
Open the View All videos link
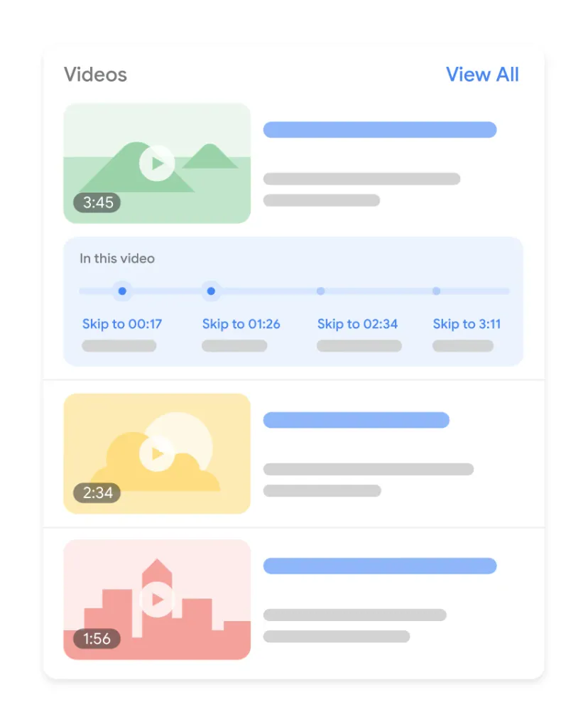click(482, 74)
